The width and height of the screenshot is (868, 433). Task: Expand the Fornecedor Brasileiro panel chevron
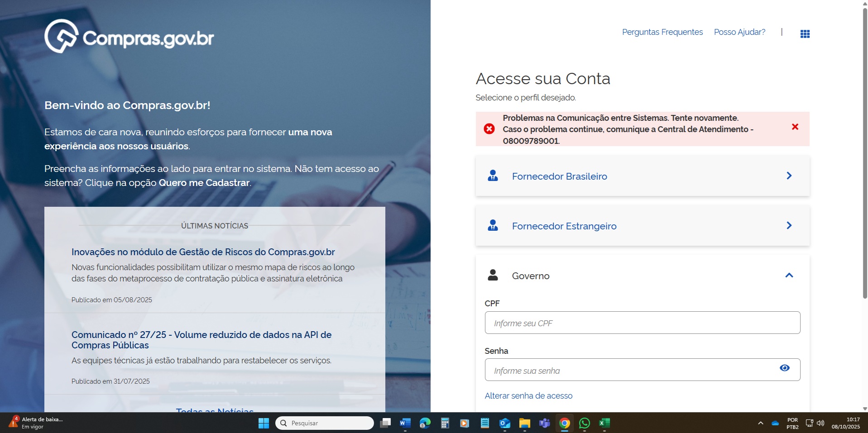click(x=789, y=176)
